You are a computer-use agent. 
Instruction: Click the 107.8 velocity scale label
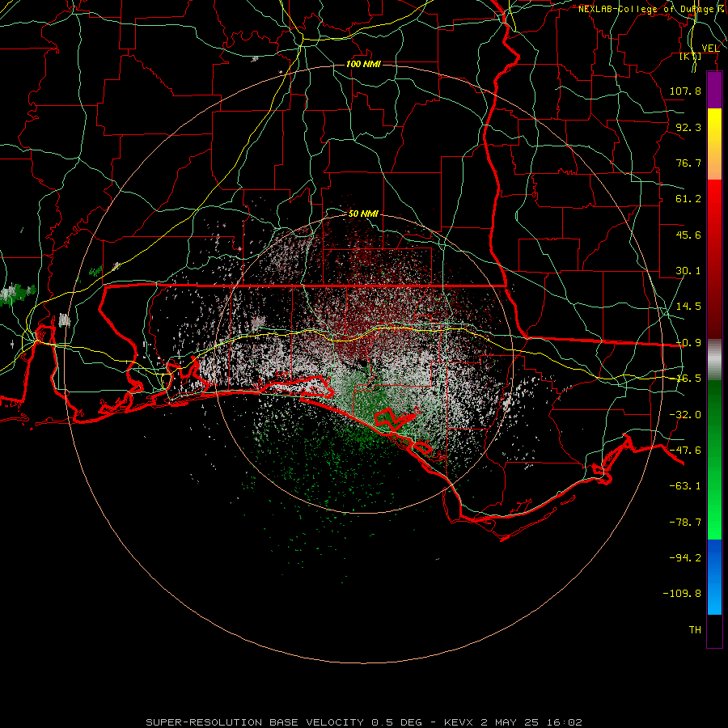685,91
